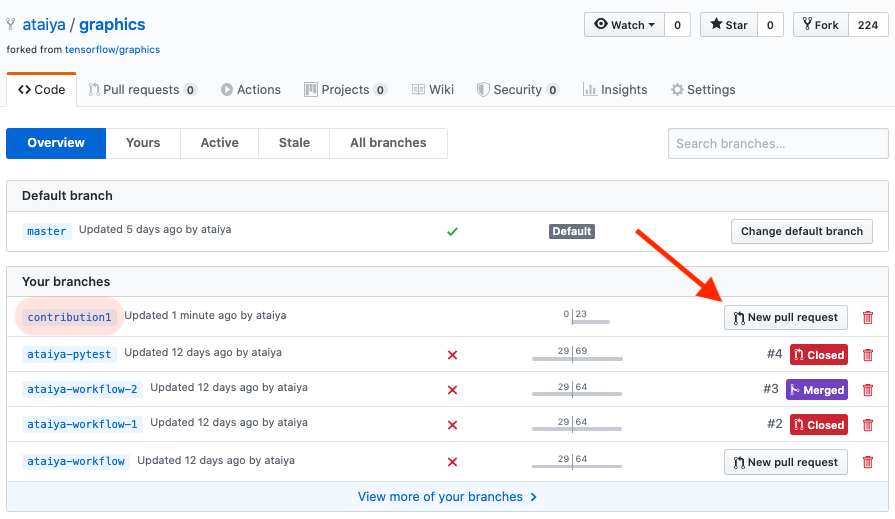Delete the contribution1 branch with trash icon
Screen dimensions: 895x519
[868, 317]
